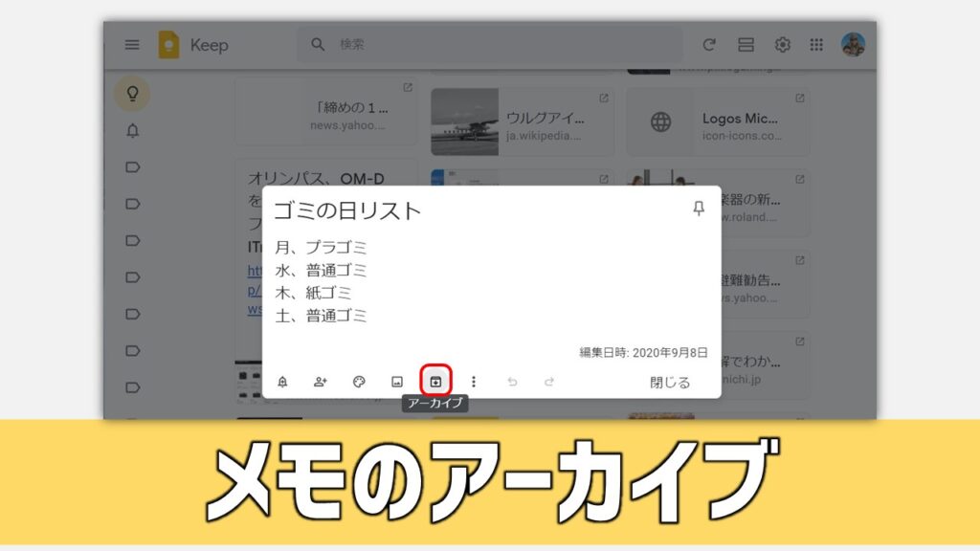The height and width of the screenshot is (551, 980).
Task: Open the hamburger main menu
Action: click(x=132, y=45)
